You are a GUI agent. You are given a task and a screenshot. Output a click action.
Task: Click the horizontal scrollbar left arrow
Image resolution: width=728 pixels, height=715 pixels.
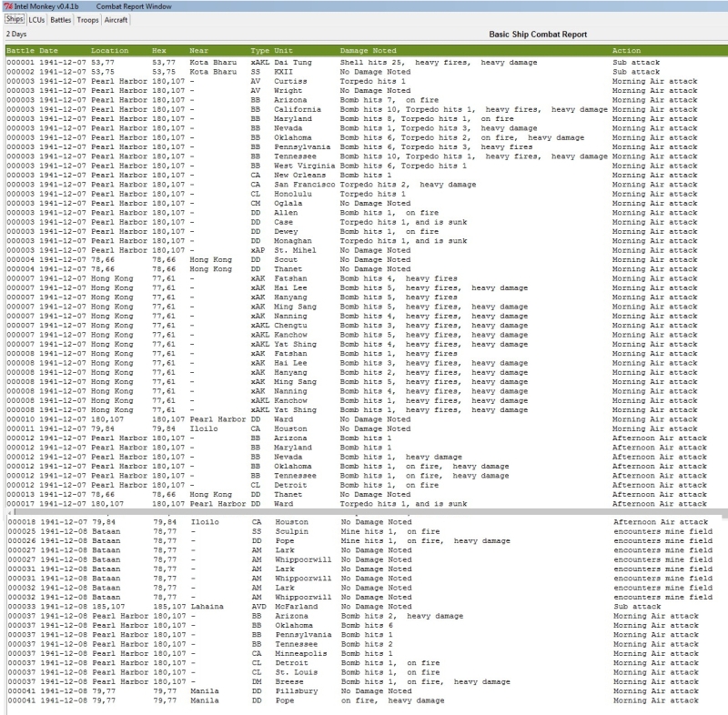(10, 513)
